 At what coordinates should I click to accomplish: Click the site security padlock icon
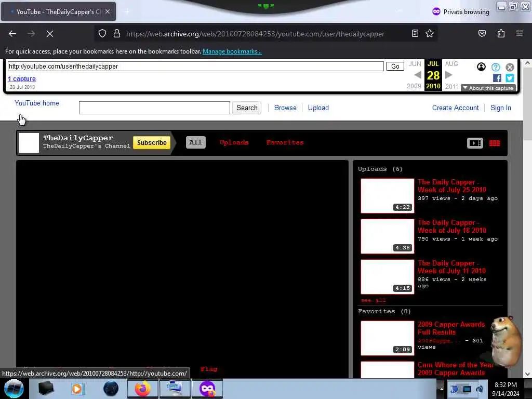(117, 34)
